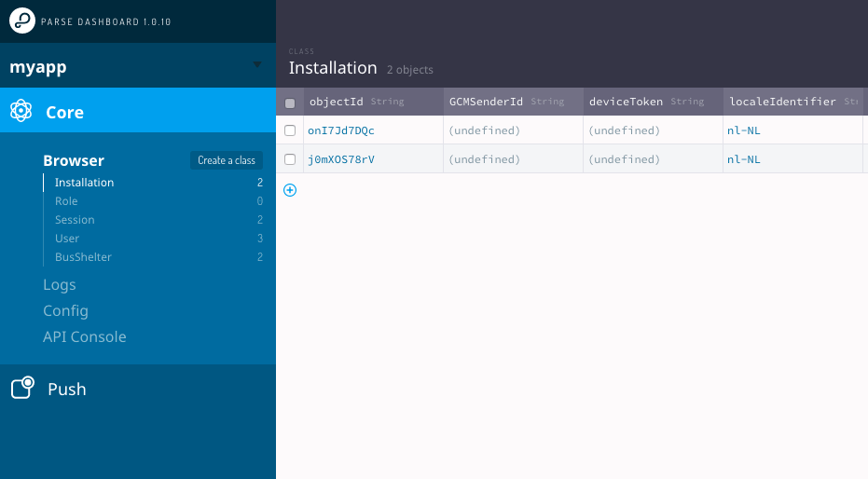Image resolution: width=868 pixels, height=479 pixels.
Task: Select the row j0mXOS78rV checkbox
Action: [290, 159]
